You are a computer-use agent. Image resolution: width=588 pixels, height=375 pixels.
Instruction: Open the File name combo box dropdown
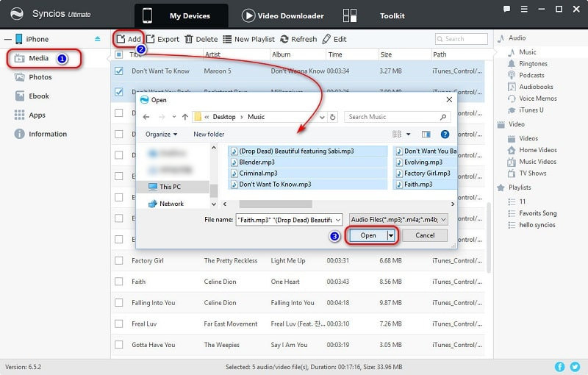click(337, 220)
